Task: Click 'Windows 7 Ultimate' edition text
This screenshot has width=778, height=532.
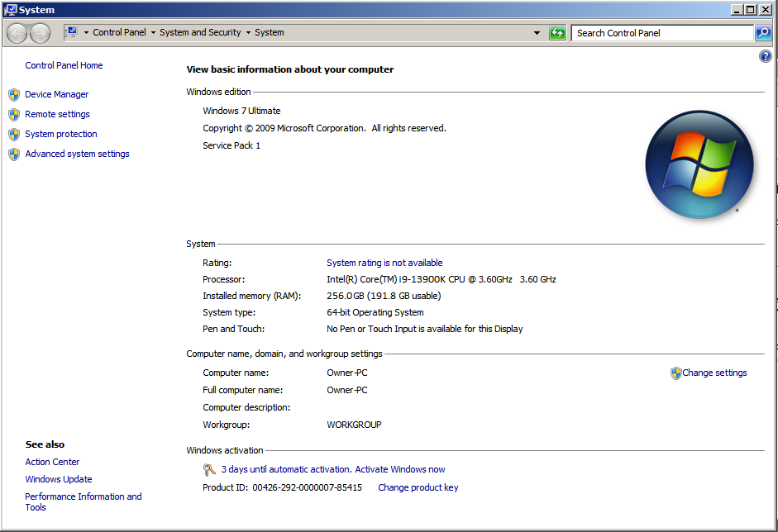Action: (x=241, y=111)
